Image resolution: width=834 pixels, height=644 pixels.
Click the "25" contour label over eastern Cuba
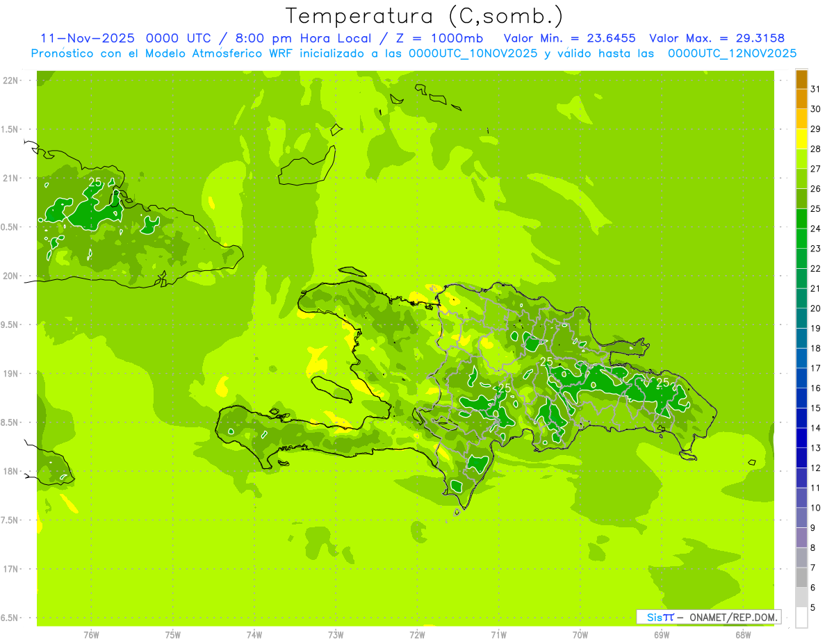pos(95,182)
